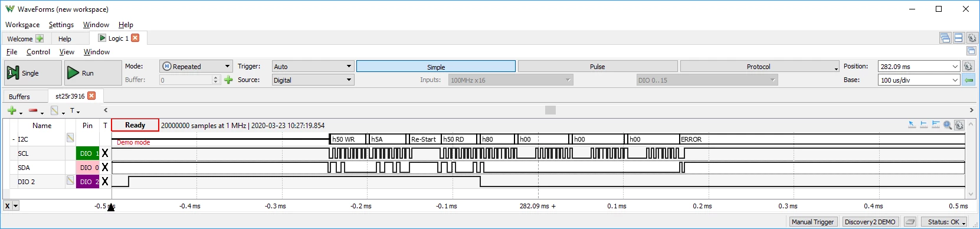This screenshot has height=229, width=980.
Task: Open the gear options beside Position field
Action: (968, 66)
